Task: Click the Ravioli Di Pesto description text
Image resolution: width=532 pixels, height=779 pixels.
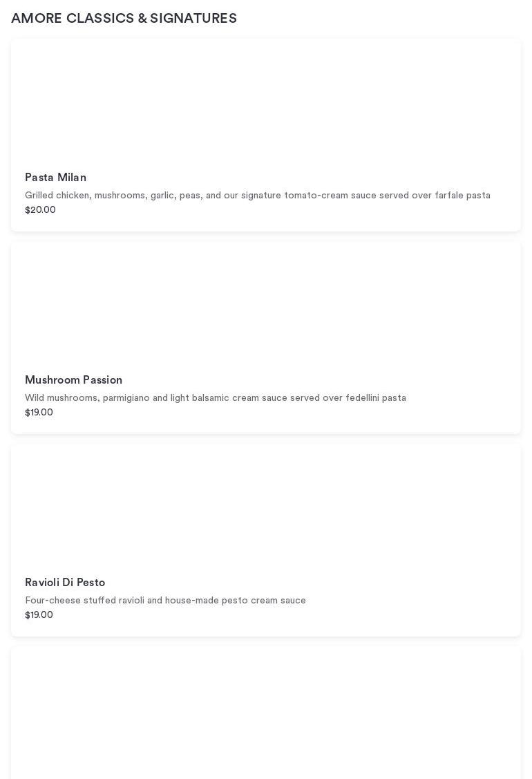Action: tap(165, 601)
